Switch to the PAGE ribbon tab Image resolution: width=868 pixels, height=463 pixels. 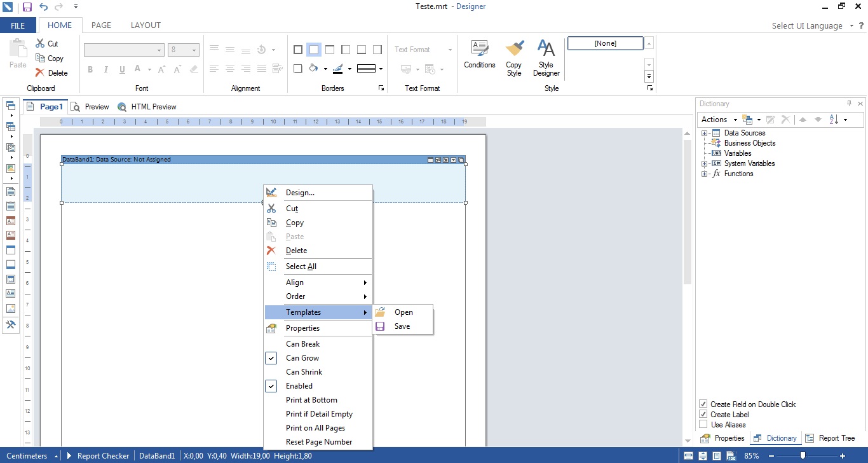click(x=101, y=25)
